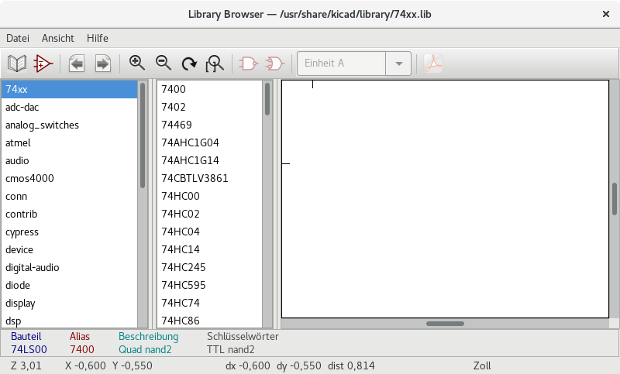Show previous component with left arrow

point(77,63)
